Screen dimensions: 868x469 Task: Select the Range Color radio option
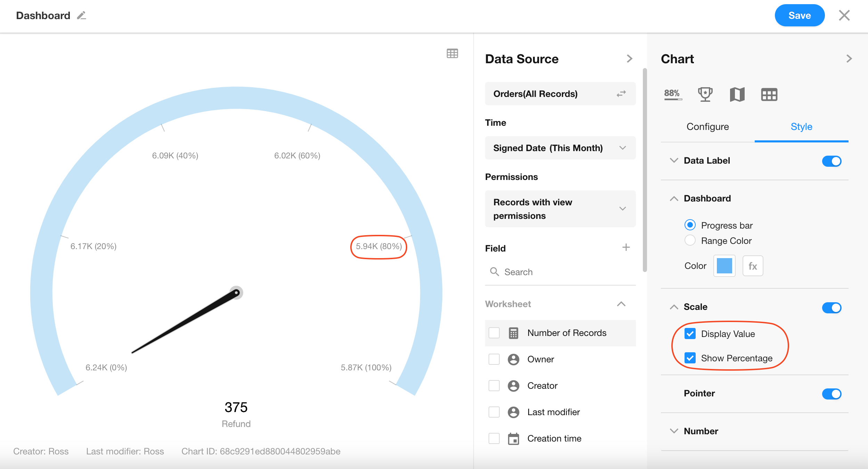[690, 240]
